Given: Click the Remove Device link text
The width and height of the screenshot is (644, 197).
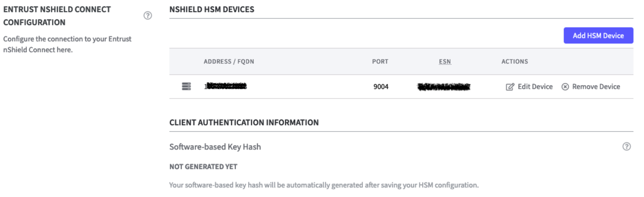Looking at the screenshot, I should click(596, 87).
